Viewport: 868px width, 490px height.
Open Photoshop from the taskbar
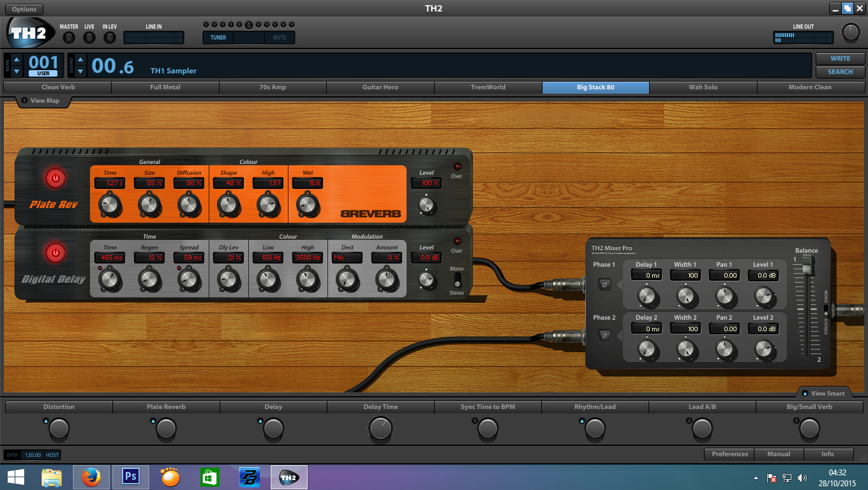[x=131, y=477]
